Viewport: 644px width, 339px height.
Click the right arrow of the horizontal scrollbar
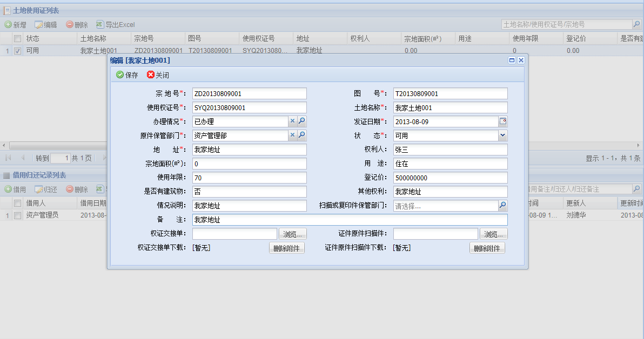point(639,145)
